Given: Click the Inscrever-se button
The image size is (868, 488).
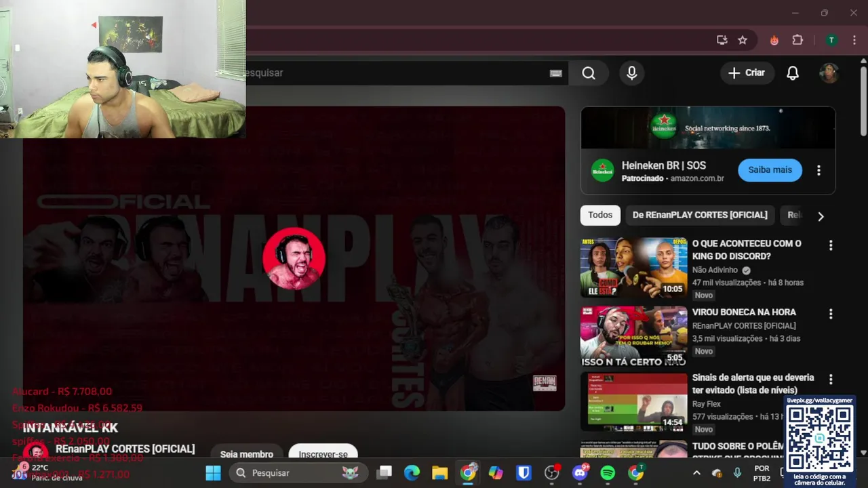Looking at the screenshot, I should pos(323,454).
